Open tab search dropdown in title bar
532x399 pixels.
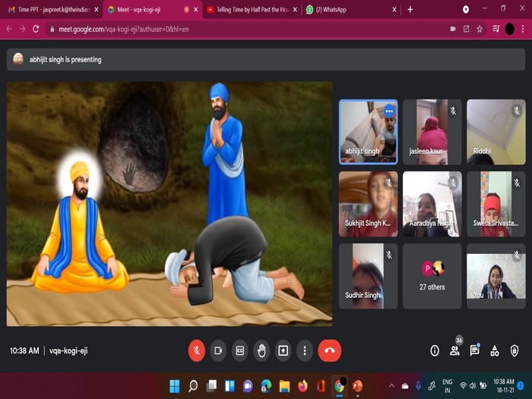(466, 9)
